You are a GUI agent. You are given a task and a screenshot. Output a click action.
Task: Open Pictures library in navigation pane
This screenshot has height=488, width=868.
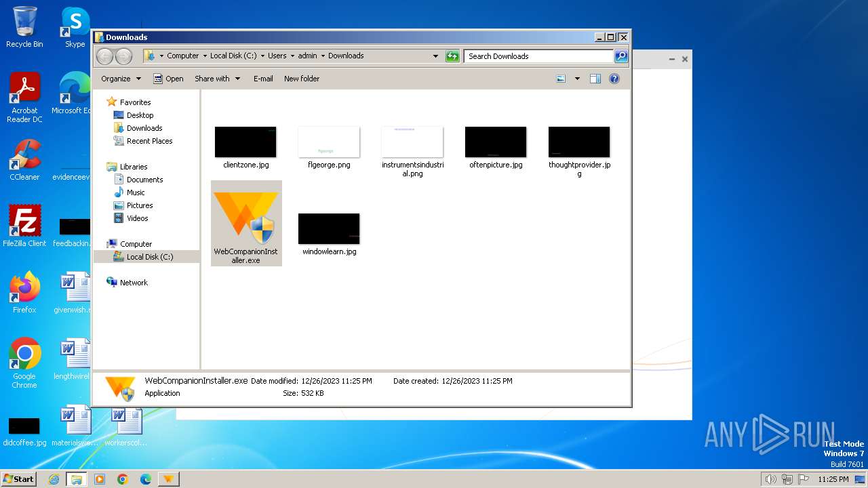(133, 205)
